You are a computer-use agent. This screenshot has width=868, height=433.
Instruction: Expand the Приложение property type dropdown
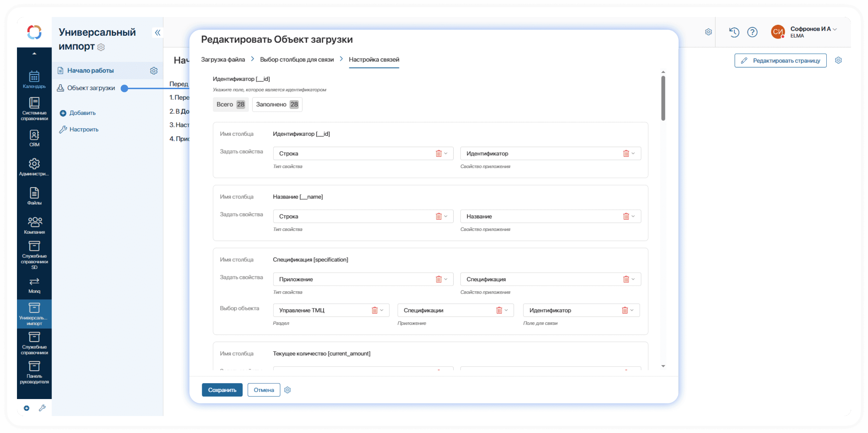(446, 279)
